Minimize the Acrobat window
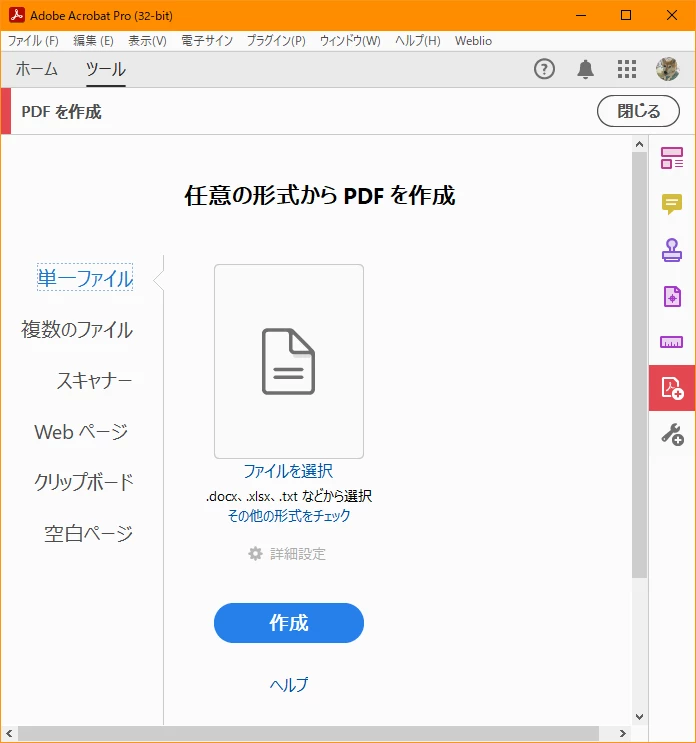 (x=581, y=15)
